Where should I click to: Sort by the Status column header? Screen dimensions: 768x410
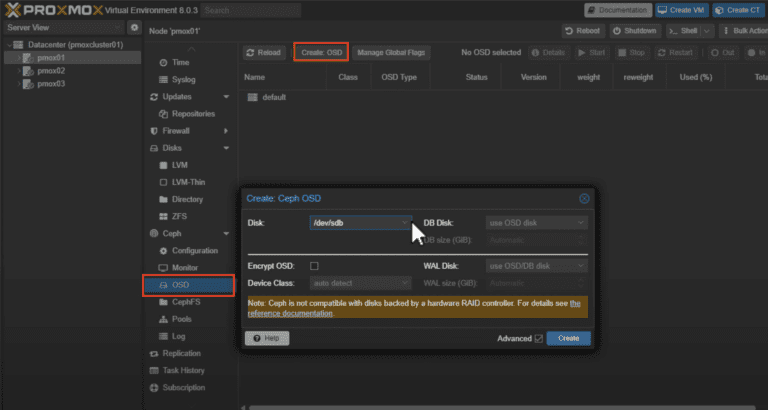coord(466,77)
